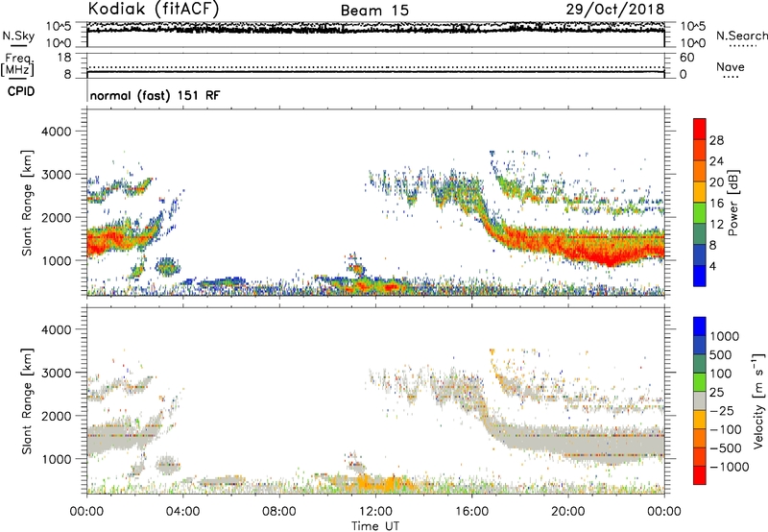
Task: Click the 29/Oct/2018 date label
Action: click(x=615, y=10)
